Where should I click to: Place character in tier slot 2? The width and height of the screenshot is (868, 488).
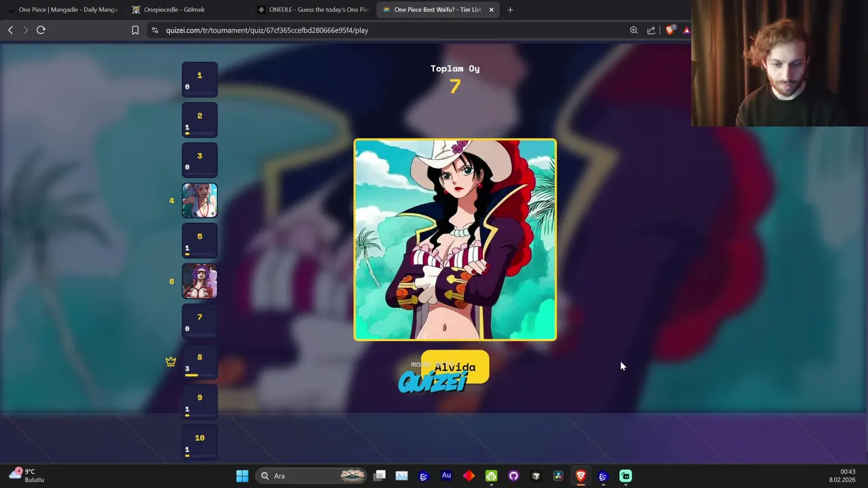coord(199,120)
